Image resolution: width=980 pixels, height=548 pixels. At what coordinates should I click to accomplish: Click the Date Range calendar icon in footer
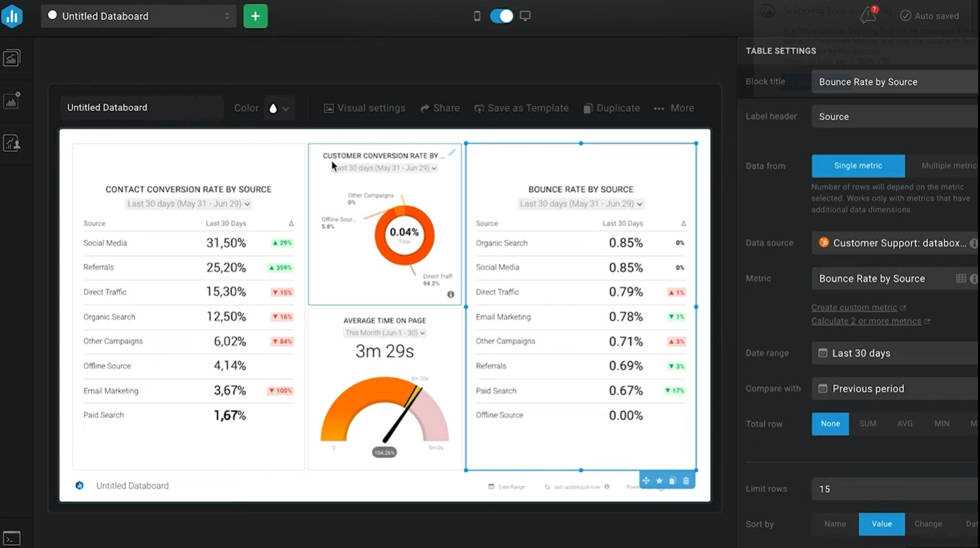click(491, 487)
